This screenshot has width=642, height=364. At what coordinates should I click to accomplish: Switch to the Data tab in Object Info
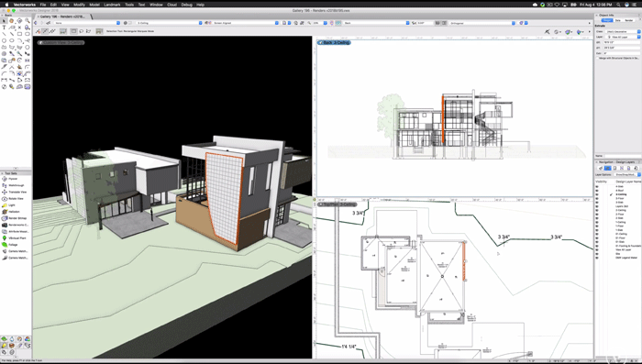coord(618,20)
